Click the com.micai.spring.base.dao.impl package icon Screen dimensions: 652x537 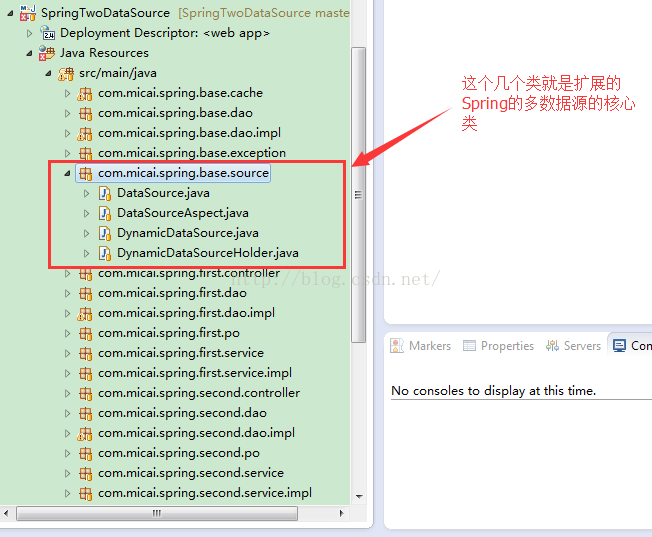85,133
